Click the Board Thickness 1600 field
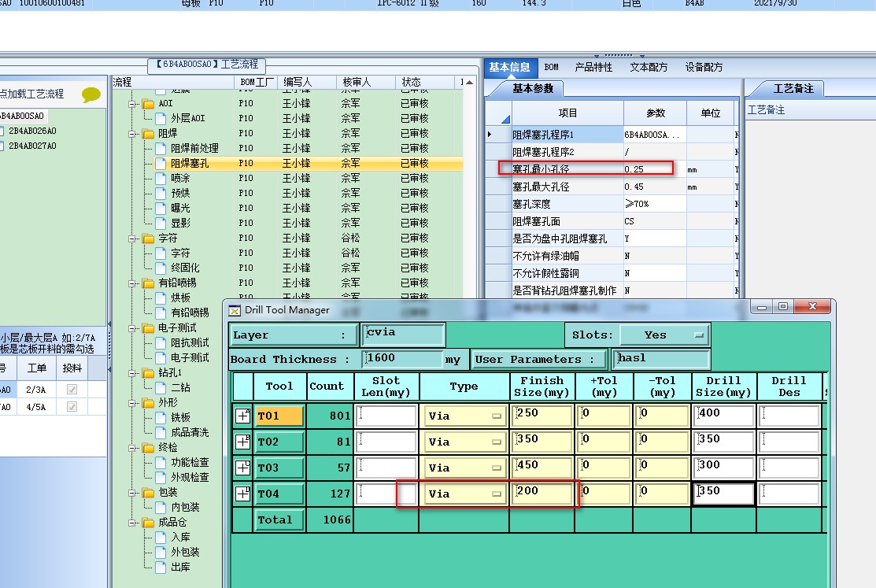Image resolution: width=876 pixels, height=588 pixels. pyautogui.click(x=402, y=359)
